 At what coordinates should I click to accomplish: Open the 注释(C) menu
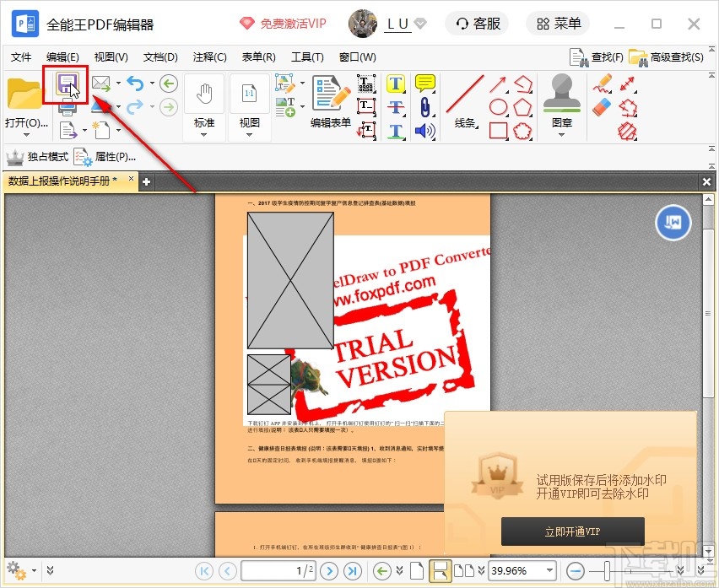[210, 57]
